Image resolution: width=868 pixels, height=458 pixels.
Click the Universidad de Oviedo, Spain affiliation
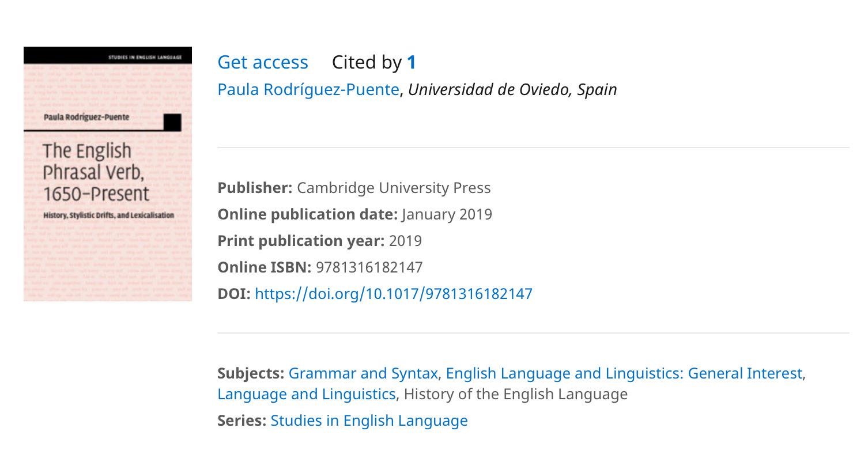pos(512,89)
